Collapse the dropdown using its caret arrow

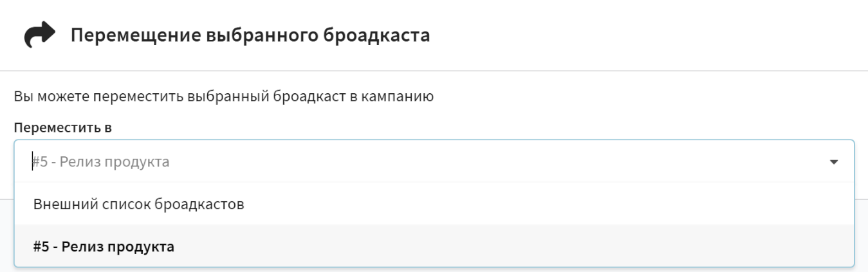click(x=834, y=163)
